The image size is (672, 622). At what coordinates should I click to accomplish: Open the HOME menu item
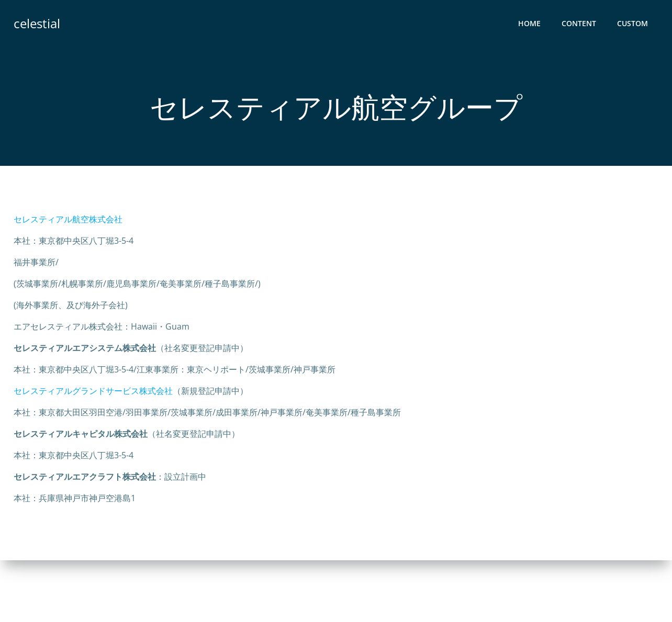[529, 24]
